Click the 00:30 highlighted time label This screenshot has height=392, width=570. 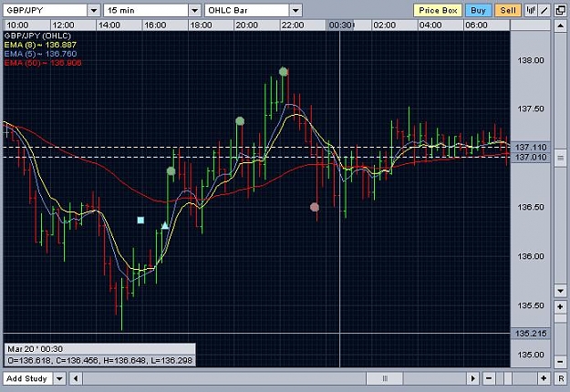coord(340,25)
